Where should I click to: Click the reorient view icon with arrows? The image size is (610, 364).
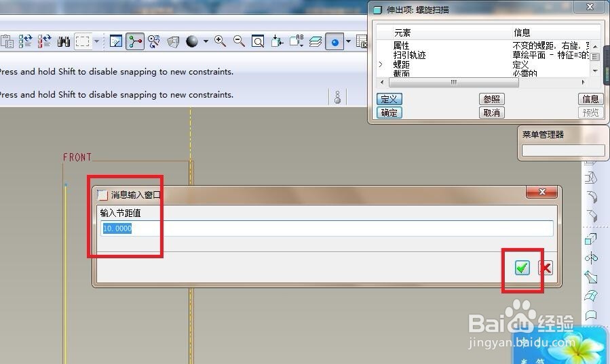[x=277, y=41]
